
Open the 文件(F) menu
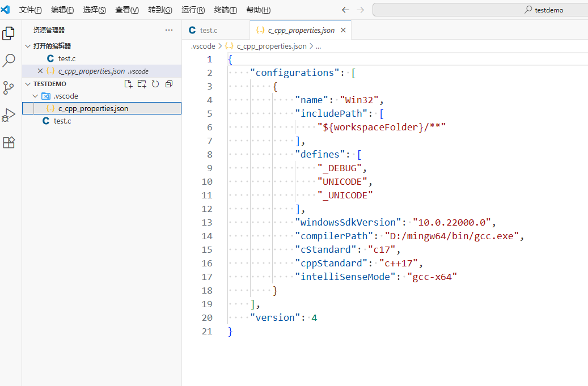point(31,10)
